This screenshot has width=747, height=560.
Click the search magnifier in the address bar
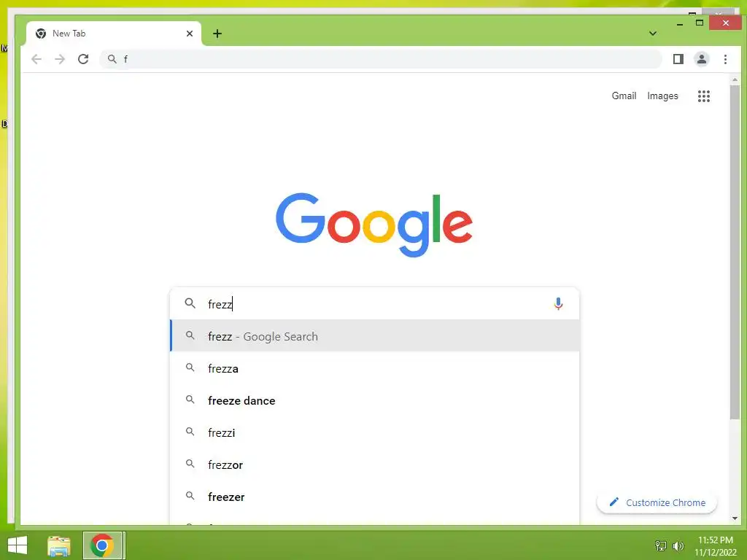pos(112,59)
